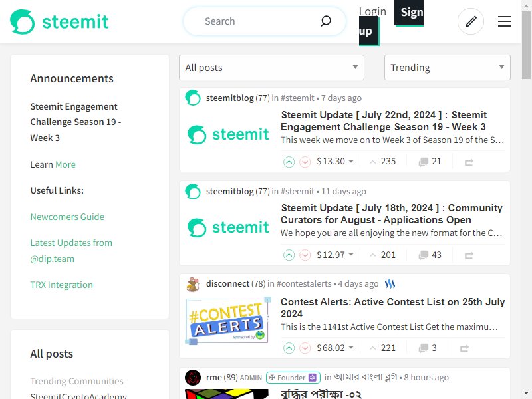Viewport: 532px width, 399px height.
Task: Click the search magnifier icon
Action: (x=326, y=21)
